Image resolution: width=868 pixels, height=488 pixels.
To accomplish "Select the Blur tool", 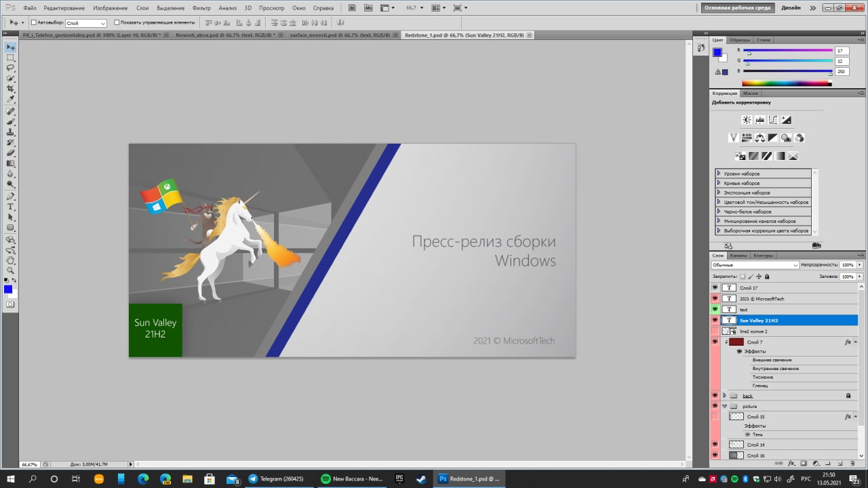I will [10, 174].
